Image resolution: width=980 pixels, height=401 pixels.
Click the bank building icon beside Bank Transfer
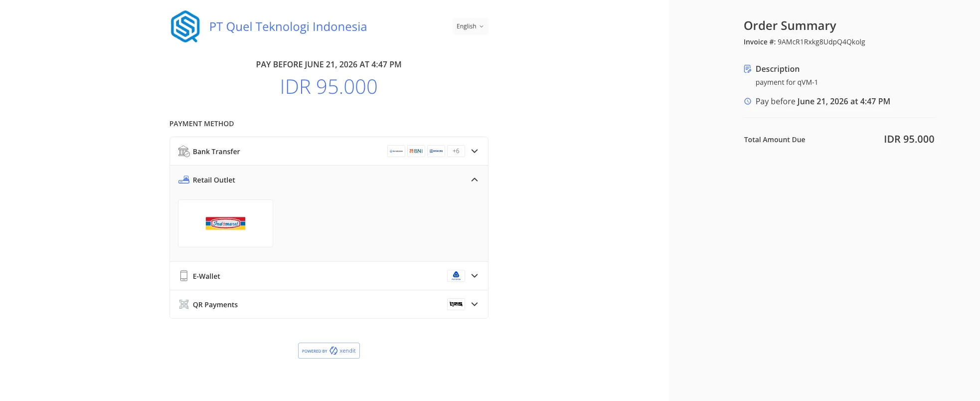point(184,151)
